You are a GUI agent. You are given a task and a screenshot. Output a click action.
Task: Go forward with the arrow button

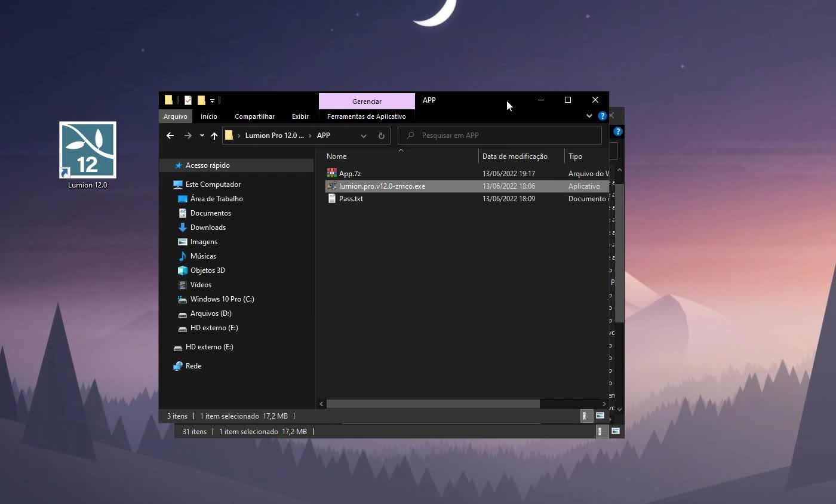click(x=188, y=136)
